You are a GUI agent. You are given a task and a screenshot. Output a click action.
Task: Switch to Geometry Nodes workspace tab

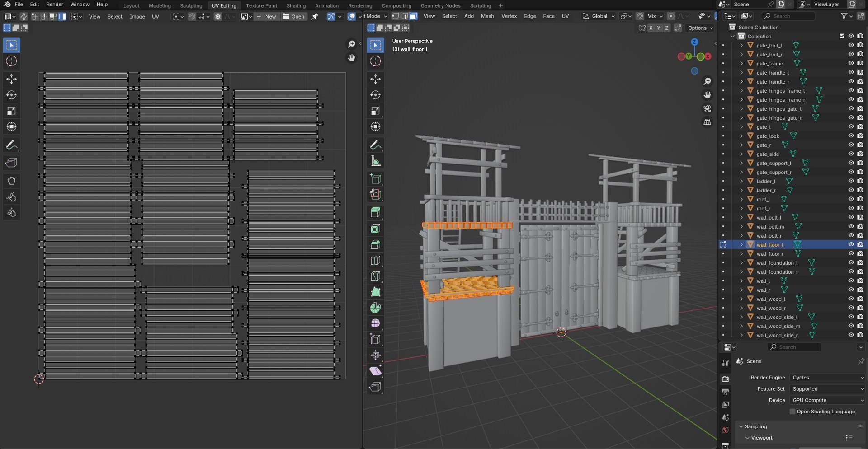click(440, 6)
